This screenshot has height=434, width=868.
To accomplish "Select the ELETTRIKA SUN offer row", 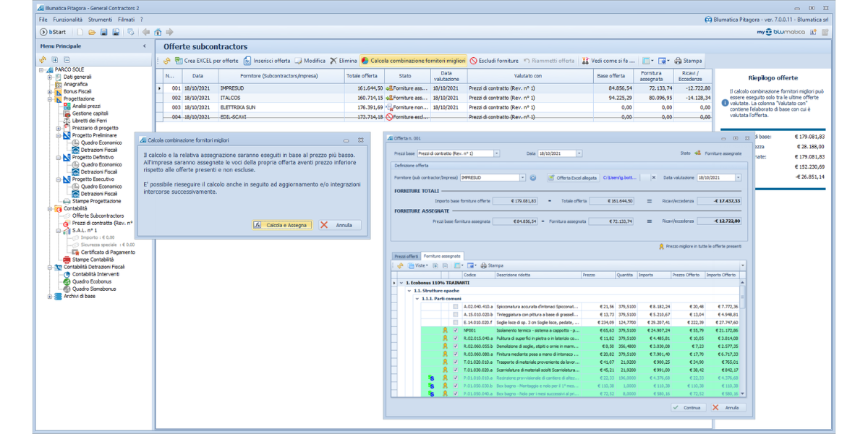I will click(434, 107).
